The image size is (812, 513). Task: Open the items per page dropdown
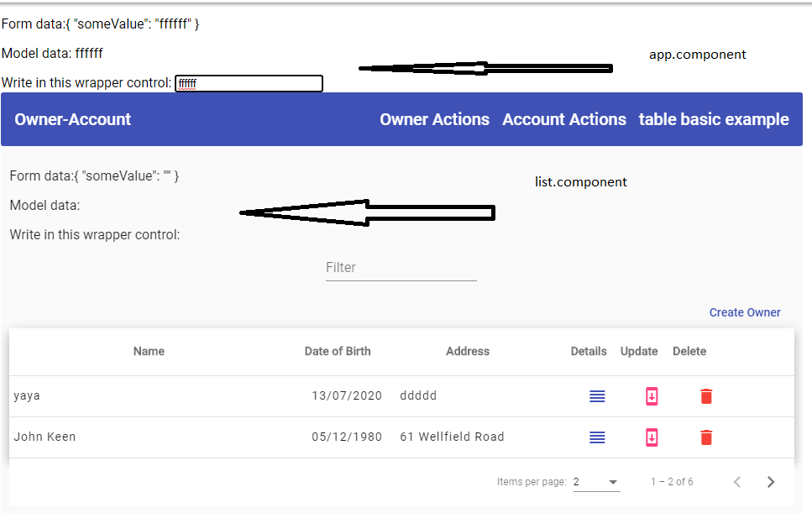[595, 482]
